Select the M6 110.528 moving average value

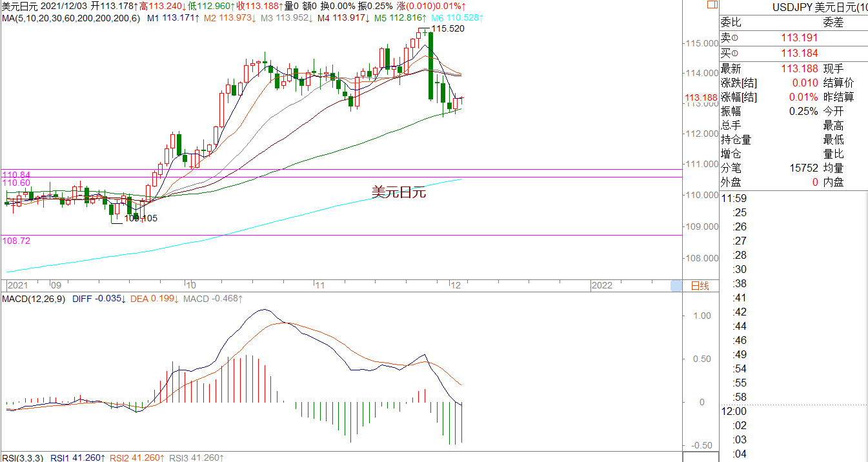click(x=458, y=17)
